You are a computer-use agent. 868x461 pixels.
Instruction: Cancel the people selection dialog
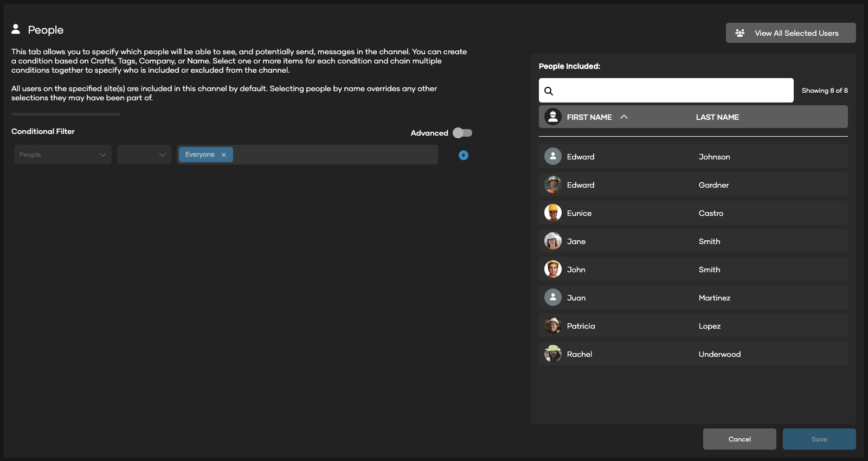click(x=740, y=439)
